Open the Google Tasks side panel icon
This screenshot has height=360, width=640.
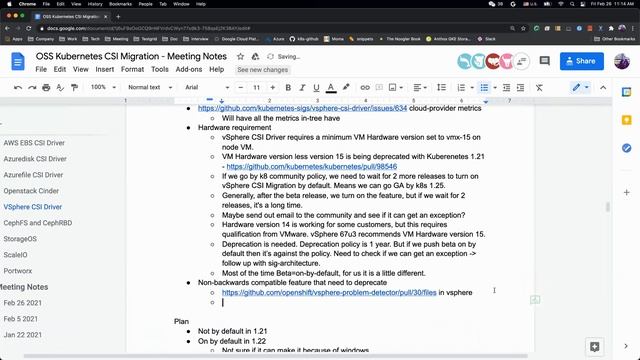point(627,148)
